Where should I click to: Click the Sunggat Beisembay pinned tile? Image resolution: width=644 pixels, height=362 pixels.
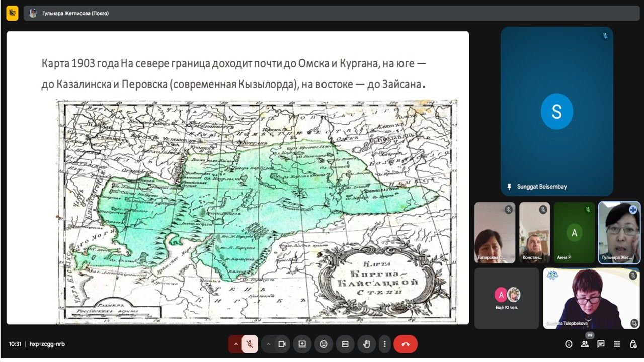[556, 111]
